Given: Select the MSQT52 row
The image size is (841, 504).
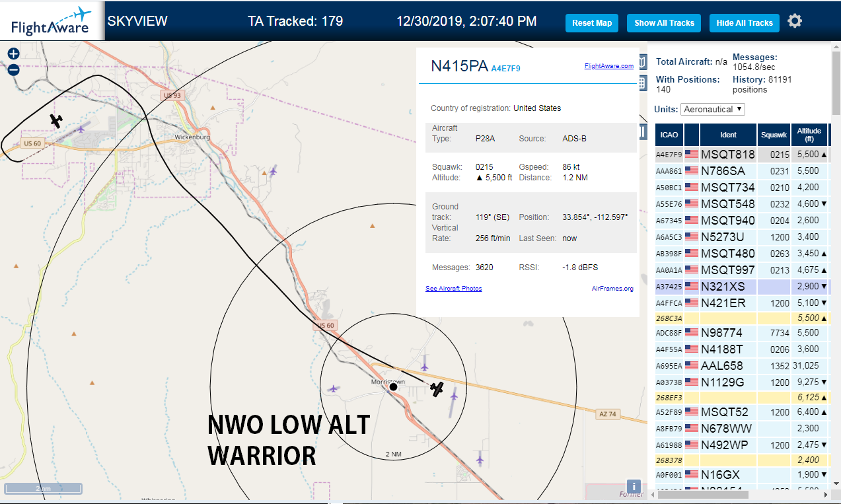Looking at the screenshot, I should click(743, 412).
